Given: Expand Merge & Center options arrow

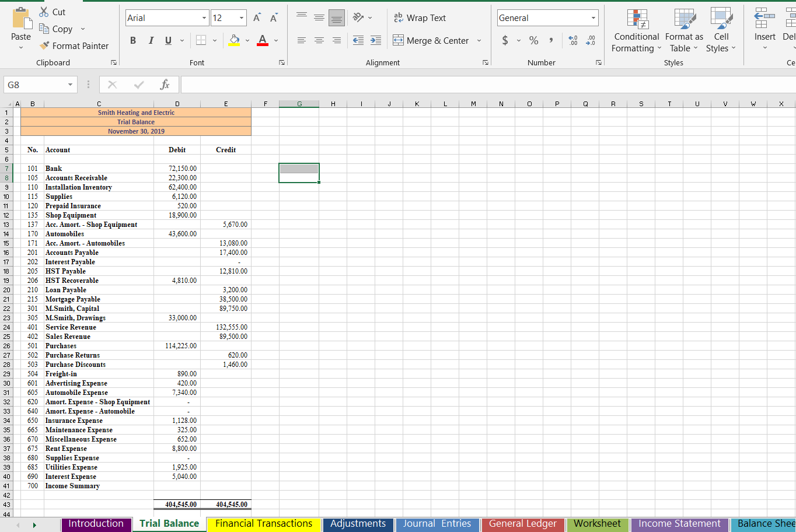Looking at the screenshot, I should tap(479, 40).
